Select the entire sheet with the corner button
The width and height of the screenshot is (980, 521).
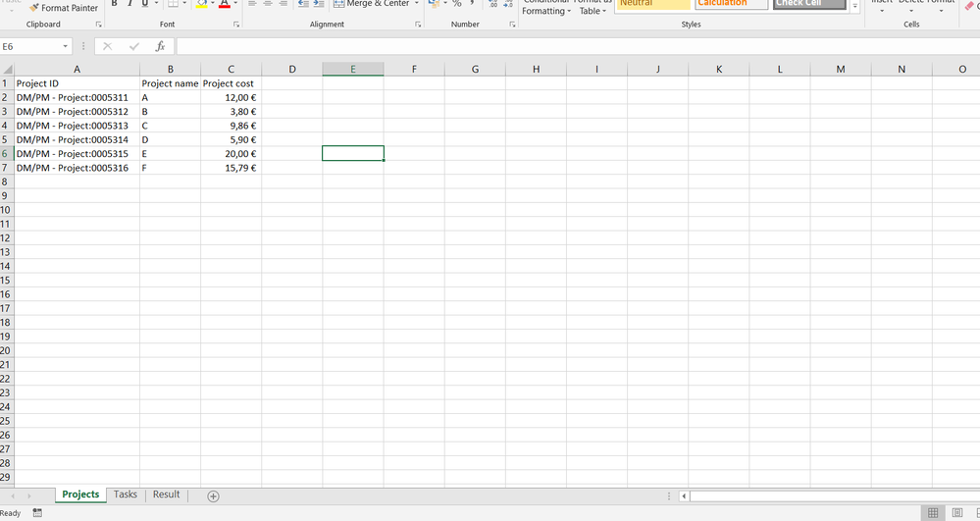tap(7, 70)
